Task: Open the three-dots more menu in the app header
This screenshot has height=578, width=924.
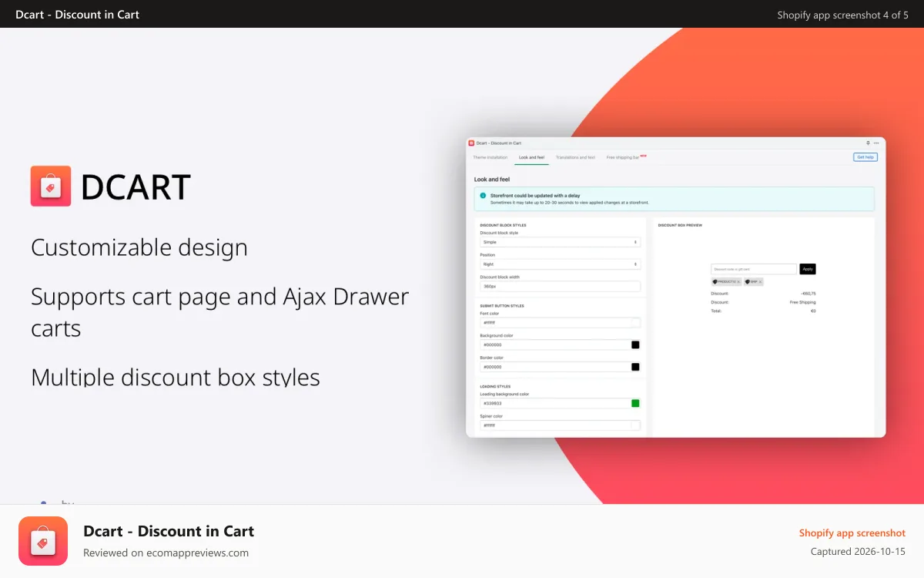Action: pyautogui.click(x=876, y=143)
